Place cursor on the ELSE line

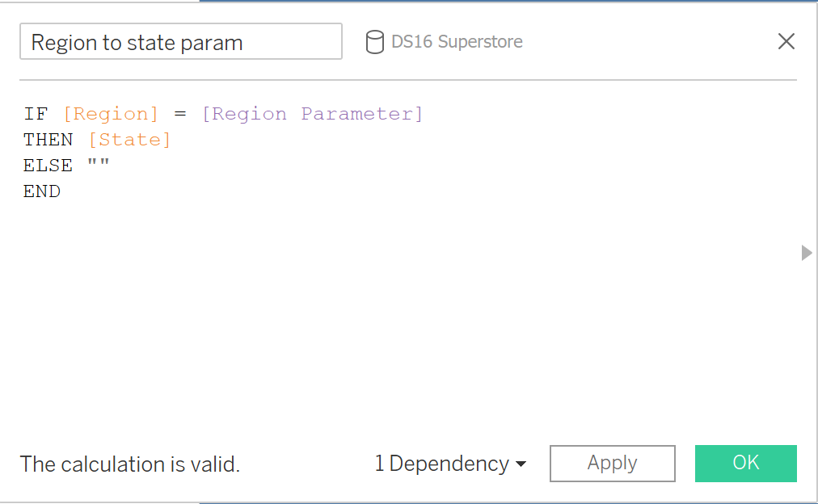point(66,166)
